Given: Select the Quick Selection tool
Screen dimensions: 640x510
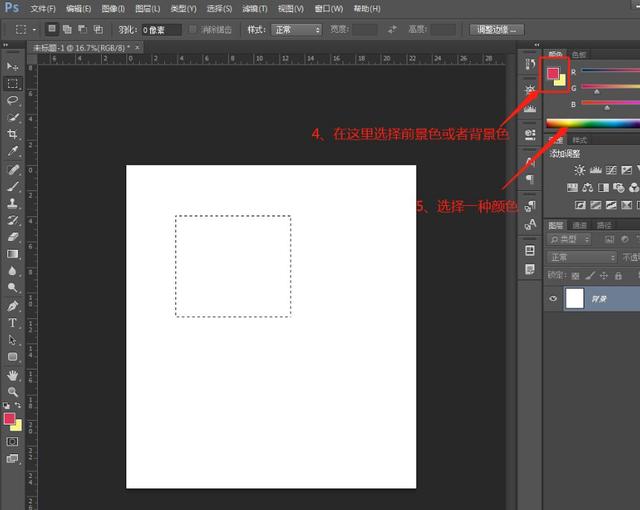Looking at the screenshot, I should coord(12,118).
